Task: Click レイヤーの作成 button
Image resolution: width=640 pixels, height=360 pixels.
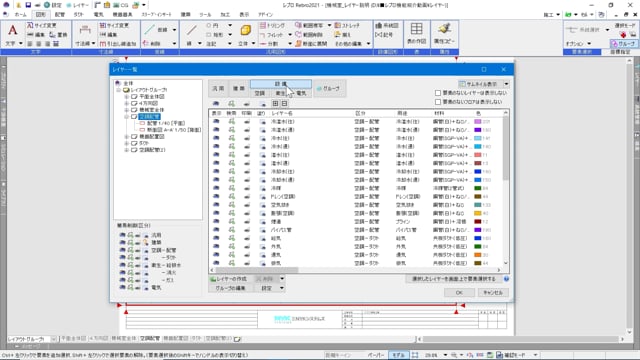Action: pos(229,279)
